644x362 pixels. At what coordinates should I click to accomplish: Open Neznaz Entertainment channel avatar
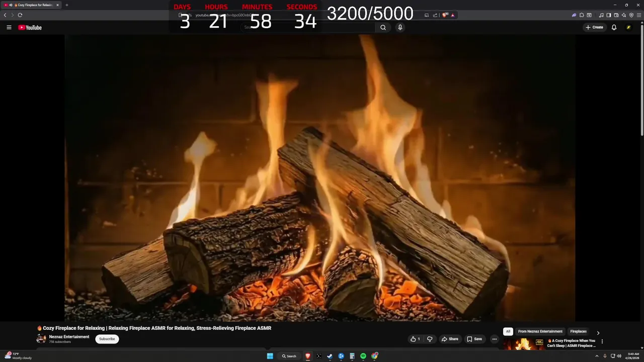tap(41, 338)
